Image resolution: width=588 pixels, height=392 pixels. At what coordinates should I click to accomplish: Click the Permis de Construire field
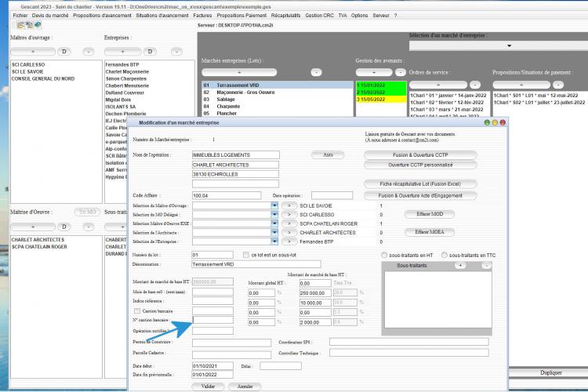(231, 343)
